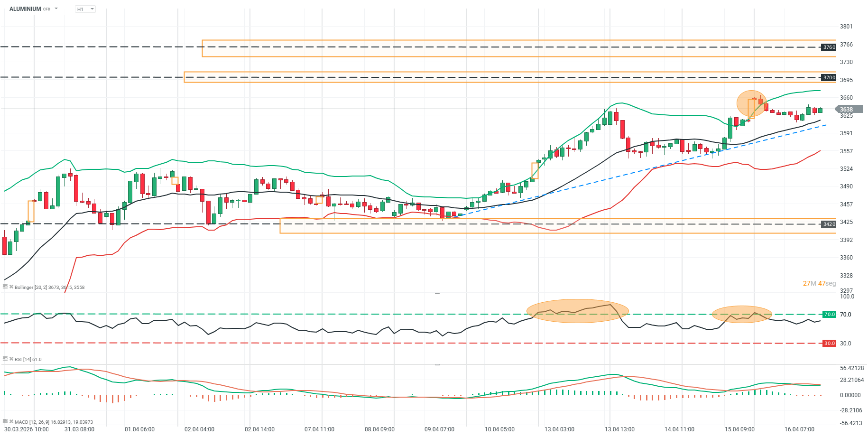Remove the Bollinger indicator with X
Image resolution: width=868 pixels, height=437 pixels.
[11, 287]
